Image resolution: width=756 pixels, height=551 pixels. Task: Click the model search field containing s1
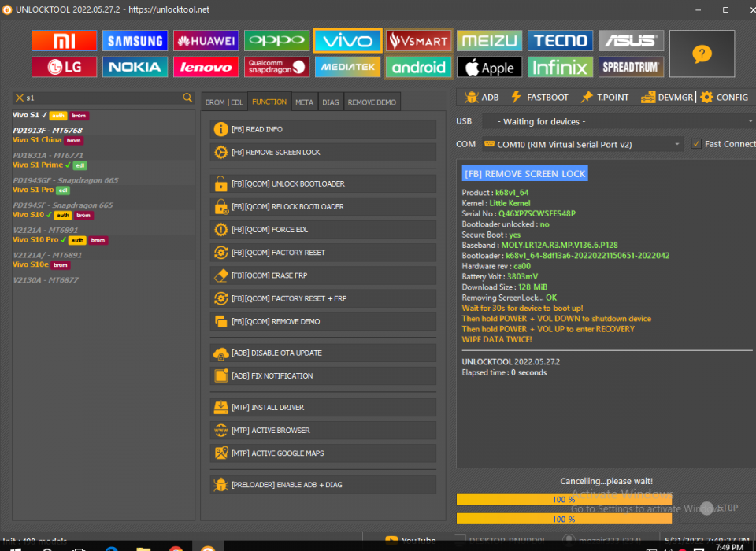pyautogui.click(x=103, y=98)
